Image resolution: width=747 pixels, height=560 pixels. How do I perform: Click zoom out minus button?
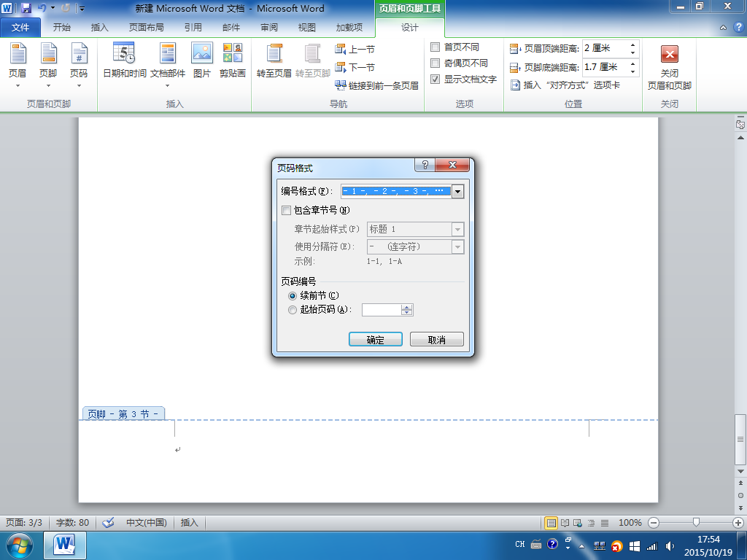point(654,523)
